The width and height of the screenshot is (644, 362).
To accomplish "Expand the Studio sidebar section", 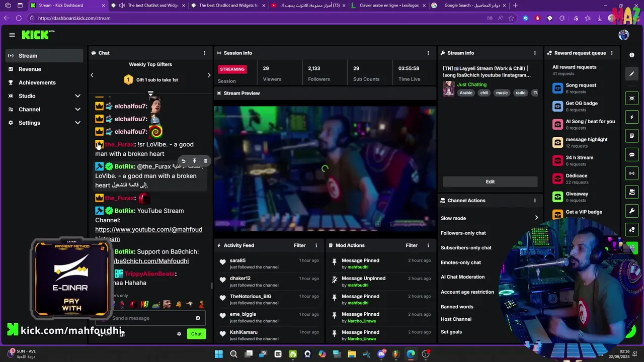I will click(x=77, y=96).
